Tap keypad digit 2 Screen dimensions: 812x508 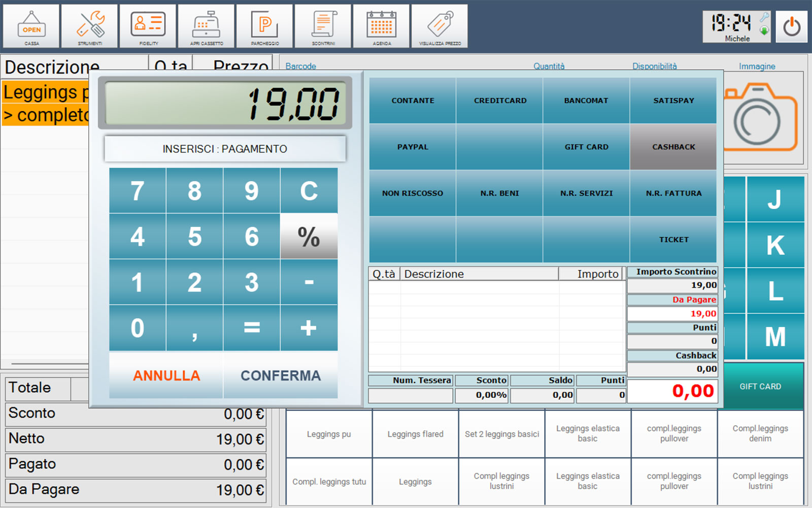coord(194,282)
